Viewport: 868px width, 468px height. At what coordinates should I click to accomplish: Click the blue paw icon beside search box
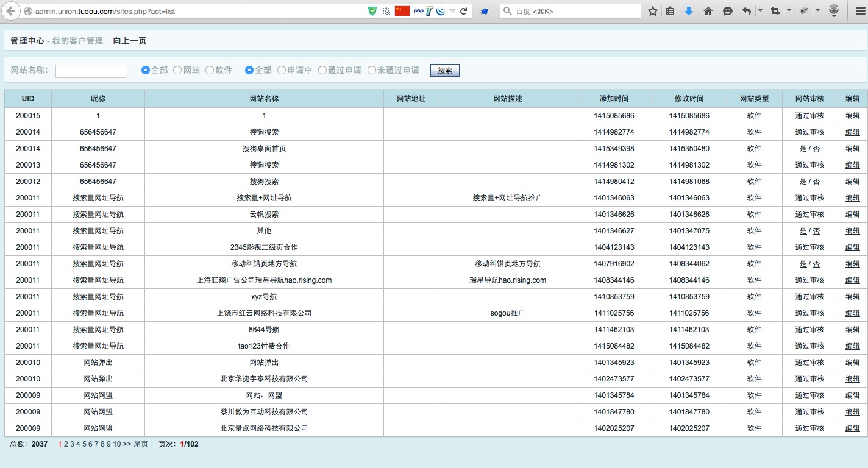tap(485, 11)
